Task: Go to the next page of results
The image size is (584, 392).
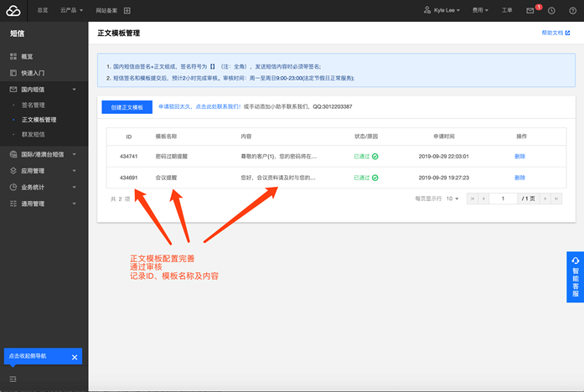Action: pos(545,199)
